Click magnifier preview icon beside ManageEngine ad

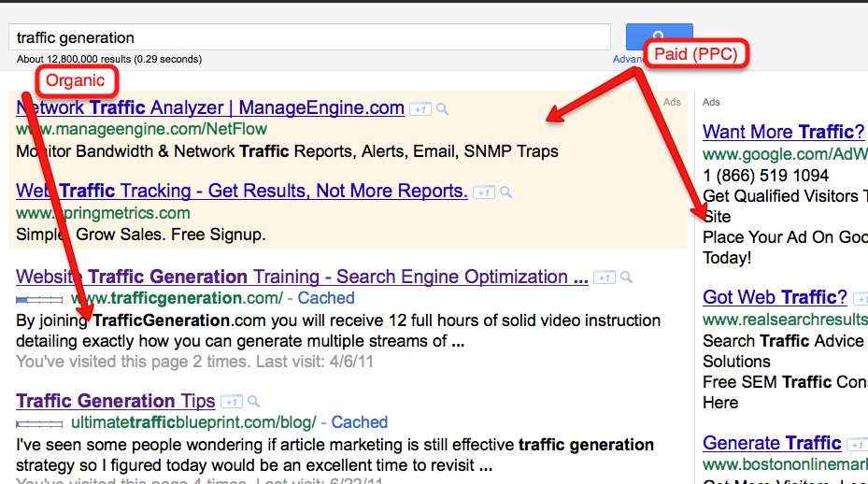click(443, 109)
